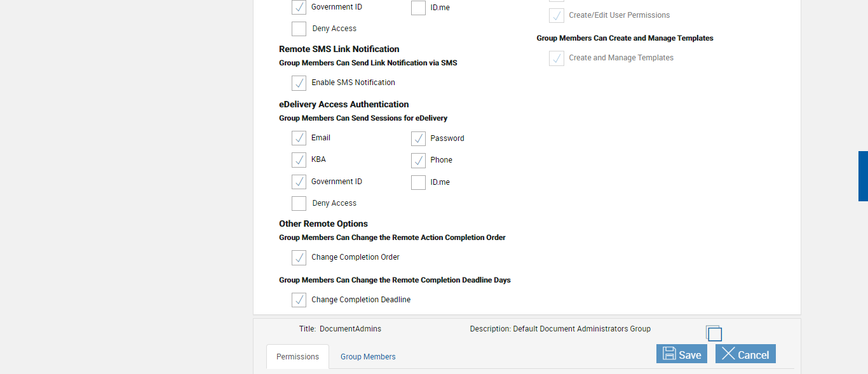Uncheck the KBA checkbox
Screen dimensions: 868x374
click(299, 160)
